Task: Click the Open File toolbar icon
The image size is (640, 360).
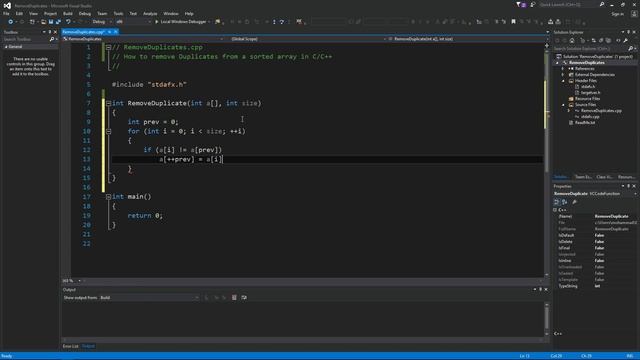Action: (43, 22)
